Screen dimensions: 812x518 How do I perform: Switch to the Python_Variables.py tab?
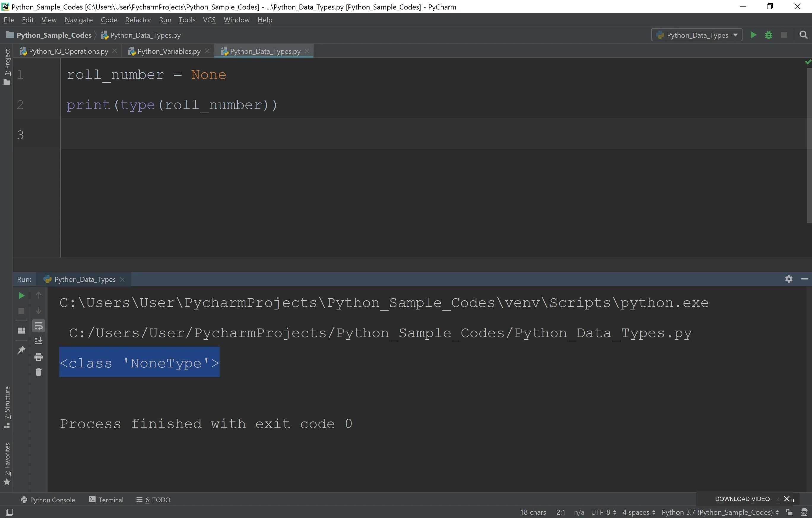pyautogui.click(x=169, y=51)
